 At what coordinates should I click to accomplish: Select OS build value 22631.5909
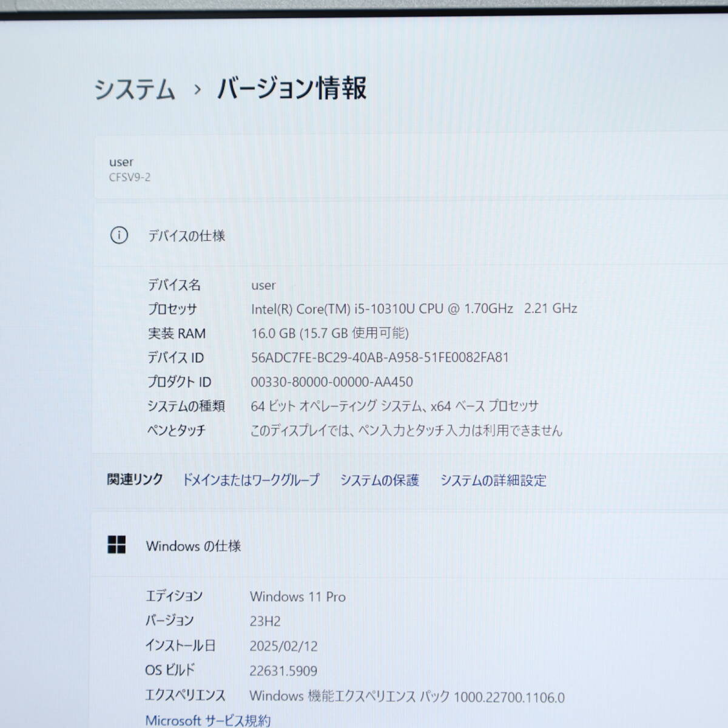283,671
